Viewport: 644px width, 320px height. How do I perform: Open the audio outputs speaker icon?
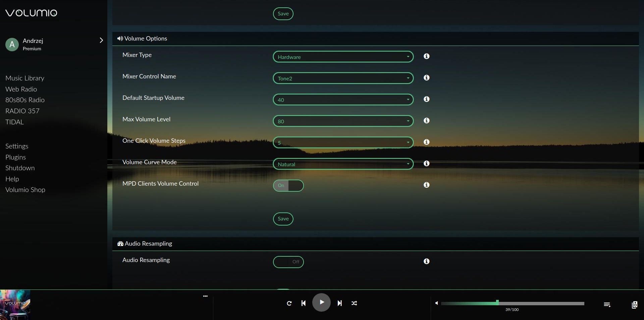pos(634,305)
